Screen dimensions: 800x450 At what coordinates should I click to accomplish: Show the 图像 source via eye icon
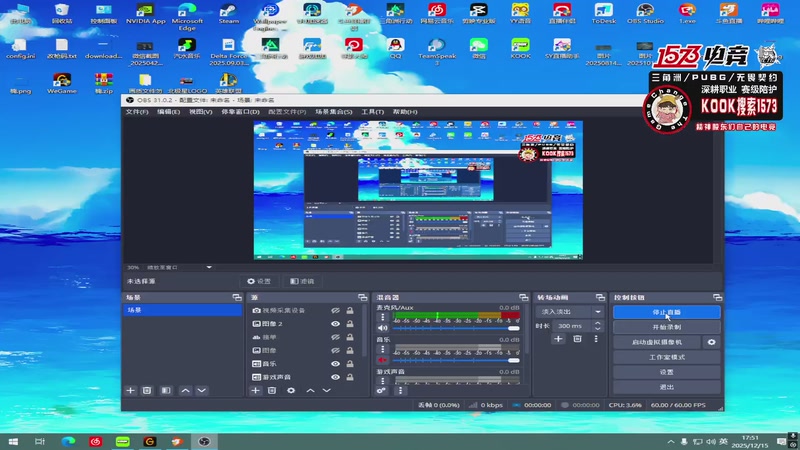pyautogui.click(x=335, y=350)
